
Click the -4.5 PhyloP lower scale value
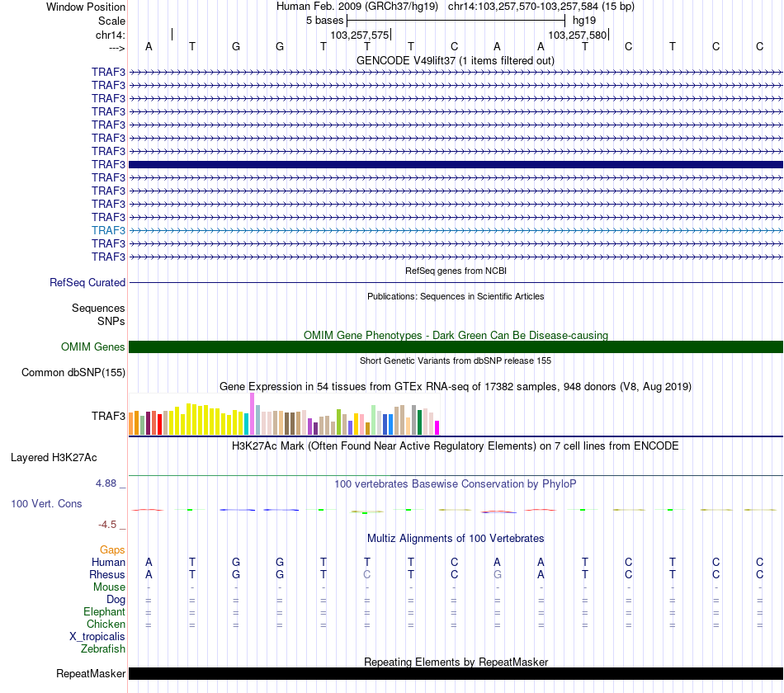point(107,525)
